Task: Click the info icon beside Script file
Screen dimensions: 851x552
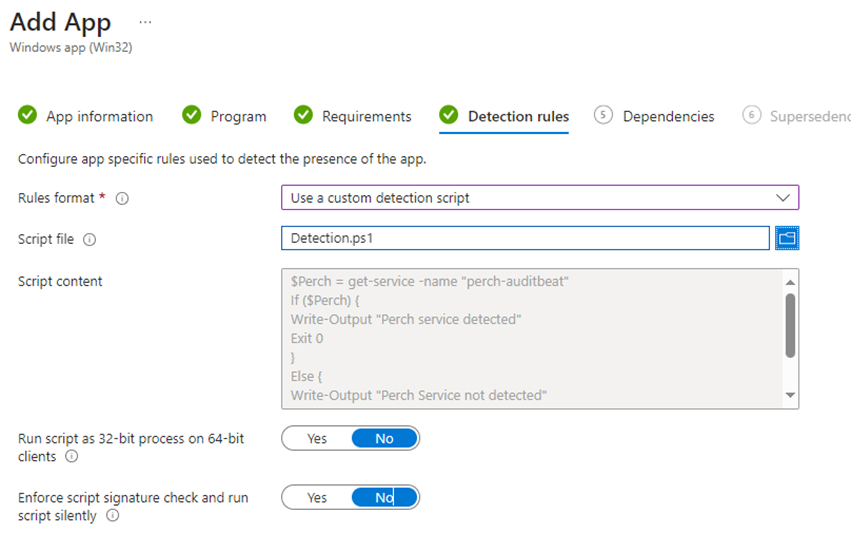Action: [90, 240]
